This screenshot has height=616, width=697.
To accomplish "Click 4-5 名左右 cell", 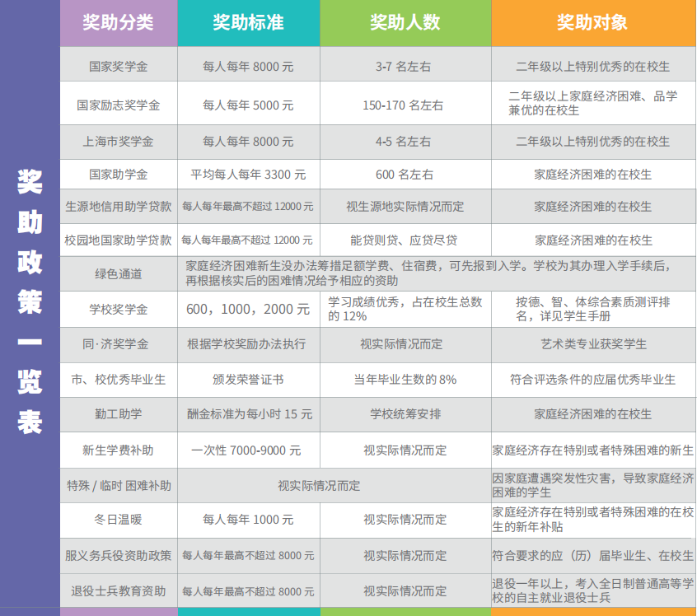I will [405, 142].
